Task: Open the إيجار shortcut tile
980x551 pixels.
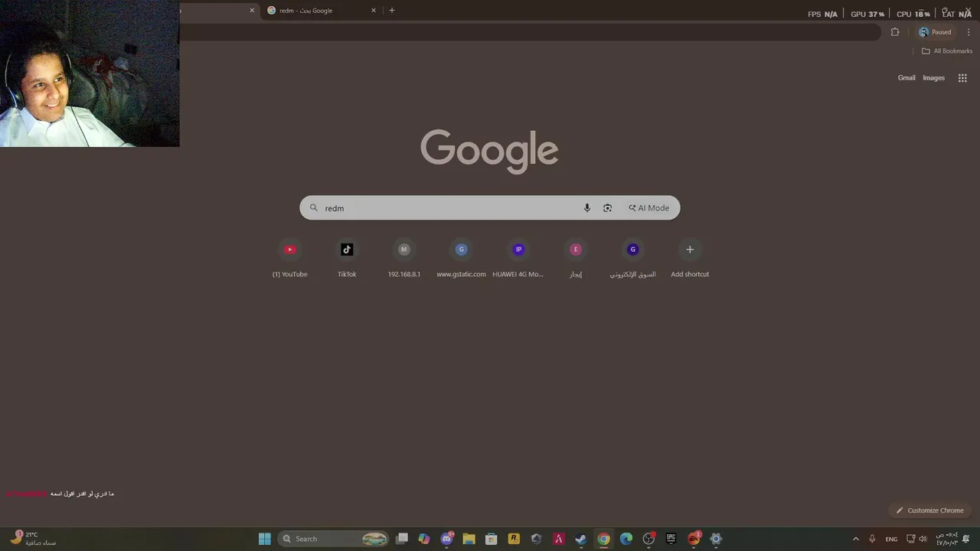Action: (x=576, y=259)
